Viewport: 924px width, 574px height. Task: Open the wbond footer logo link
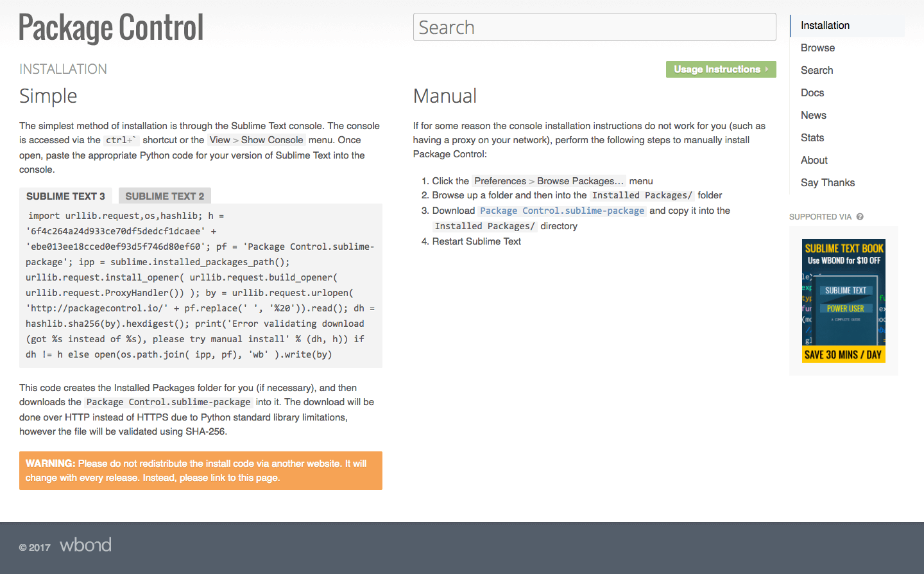(85, 545)
